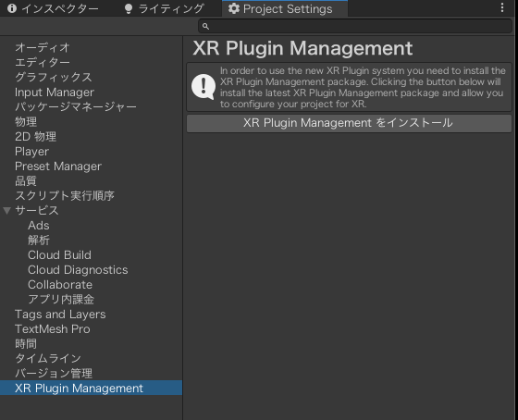Open the インスペクター tab

pyautogui.click(x=53, y=8)
